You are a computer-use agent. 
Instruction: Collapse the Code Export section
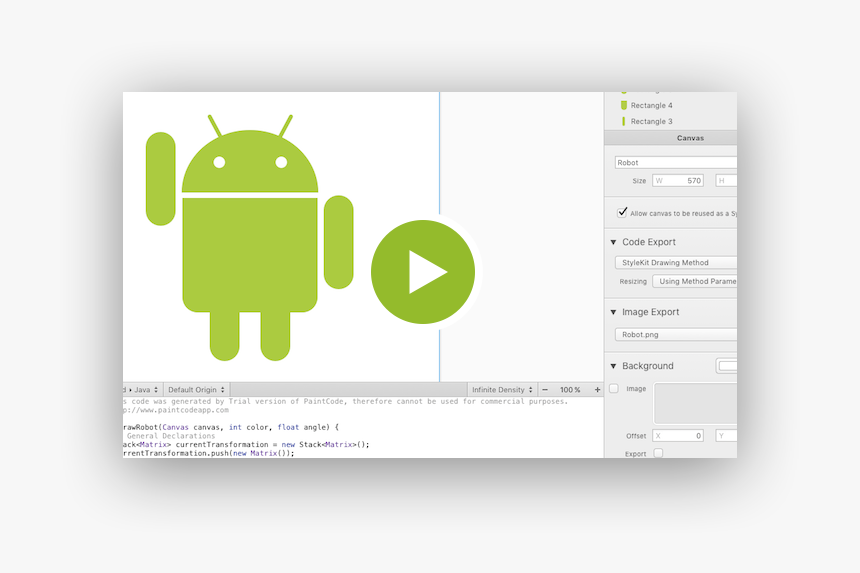pyautogui.click(x=613, y=242)
